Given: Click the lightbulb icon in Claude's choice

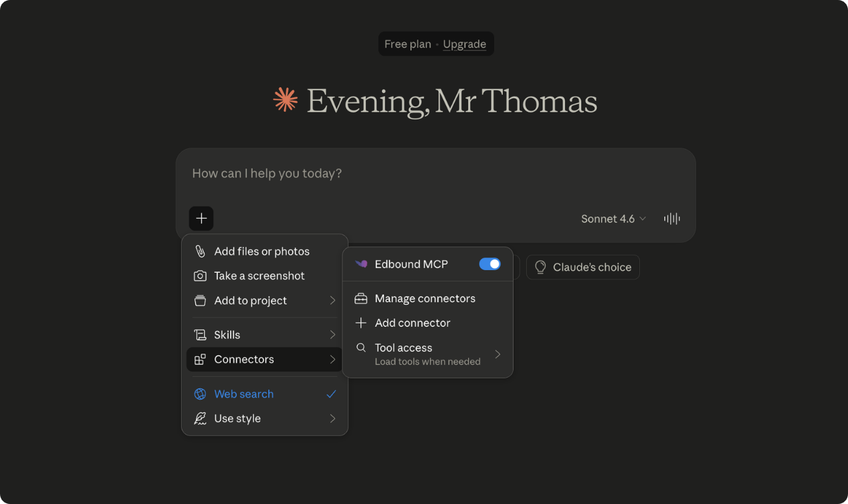Looking at the screenshot, I should pyautogui.click(x=540, y=267).
